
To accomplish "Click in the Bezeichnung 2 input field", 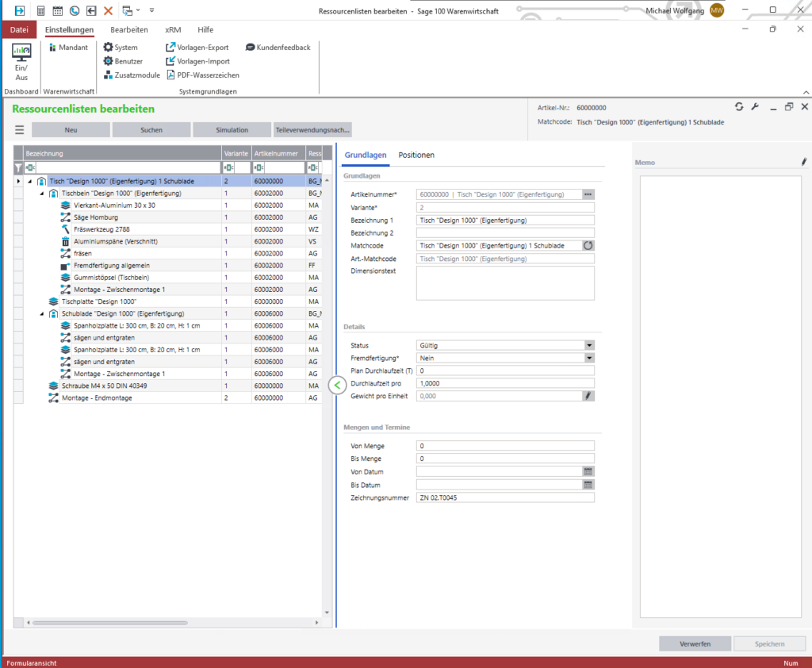I will pos(505,232).
